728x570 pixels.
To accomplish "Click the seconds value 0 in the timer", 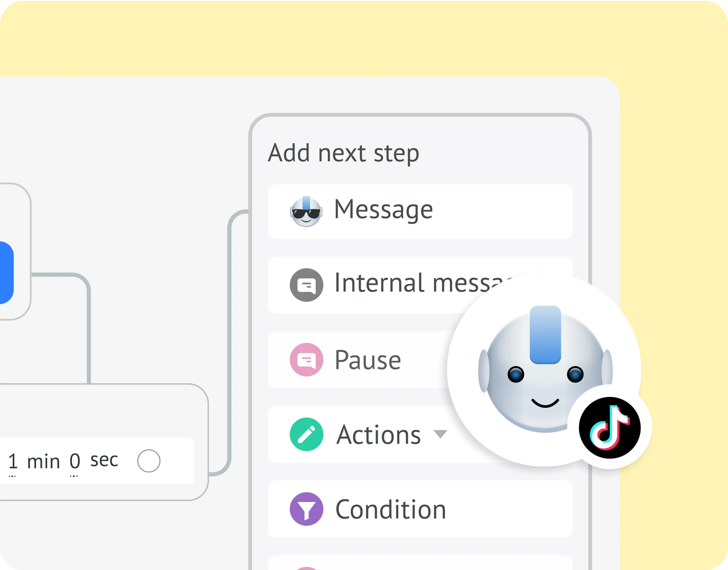I will 75,461.
